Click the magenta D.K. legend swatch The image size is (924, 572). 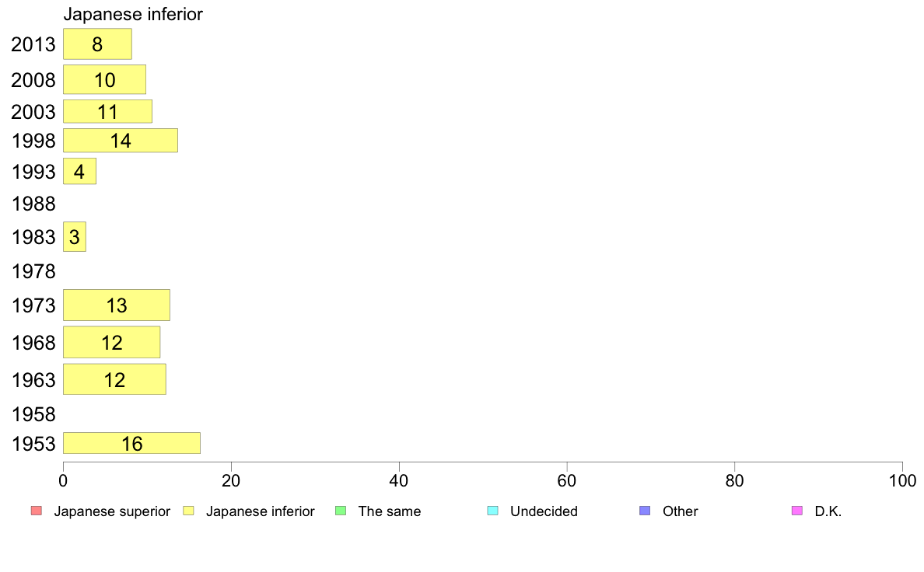(797, 511)
